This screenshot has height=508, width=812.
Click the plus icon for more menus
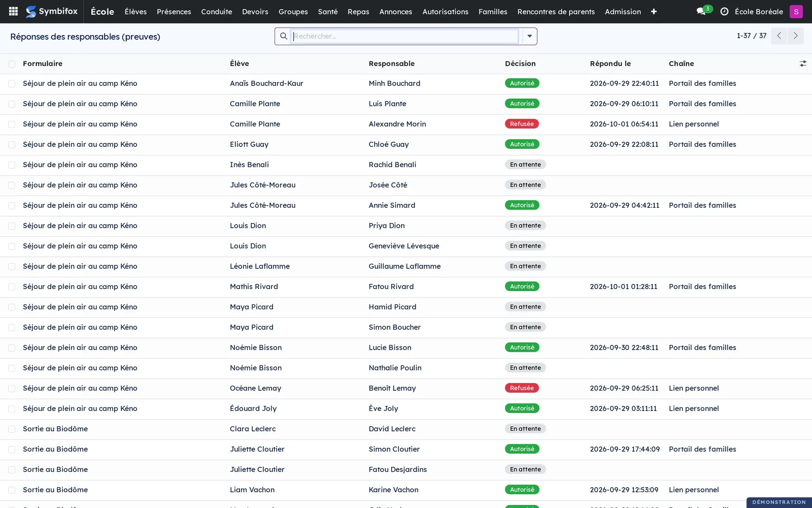pos(654,11)
